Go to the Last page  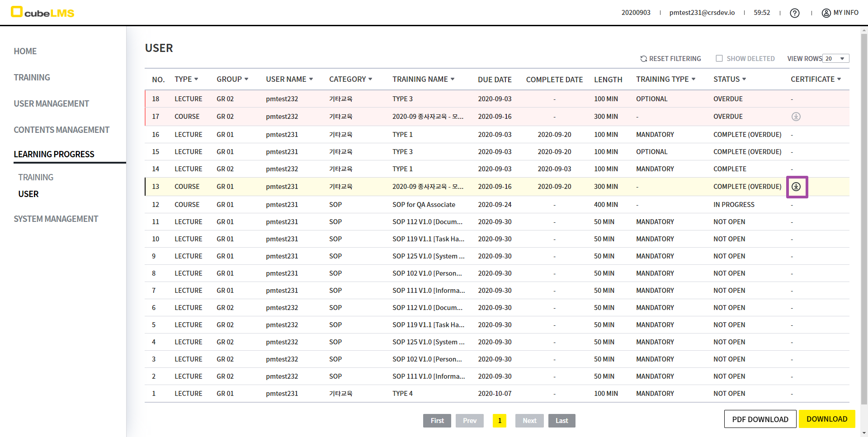tap(561, 421)
